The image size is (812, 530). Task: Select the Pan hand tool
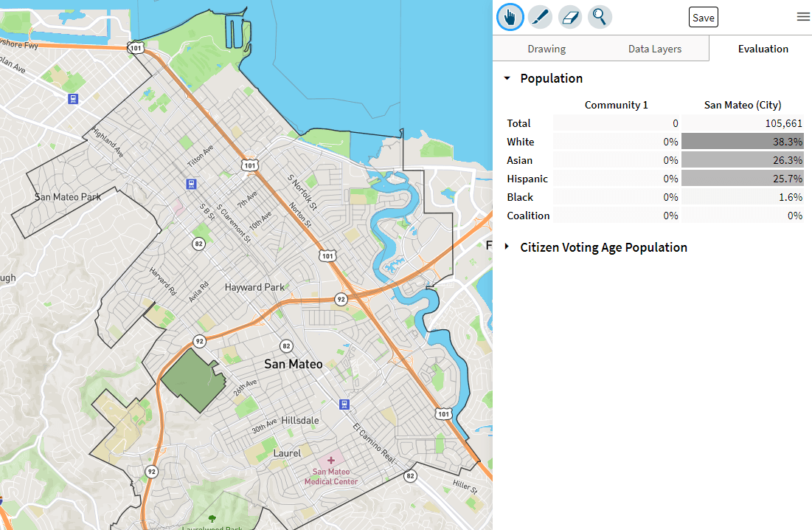pos(510,16)
